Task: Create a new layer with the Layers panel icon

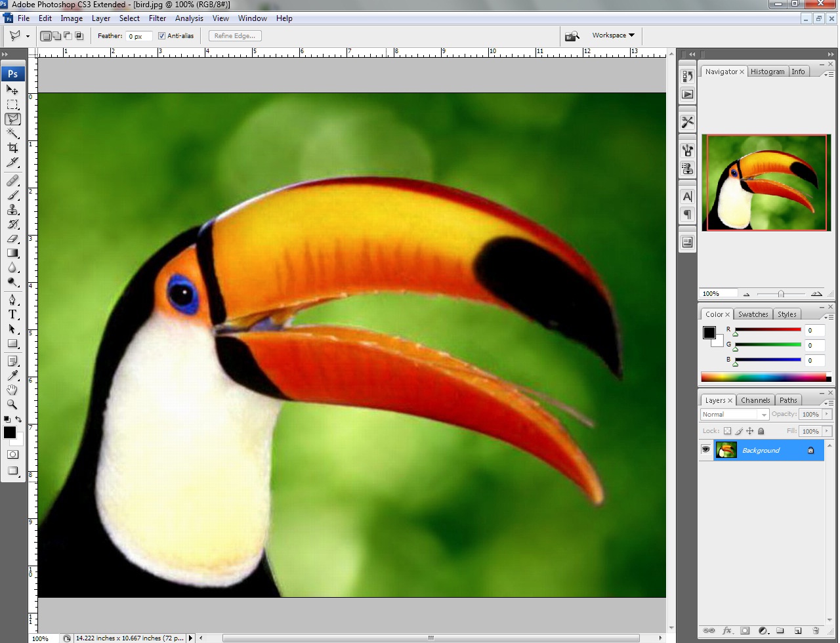Action: [798, 631]
